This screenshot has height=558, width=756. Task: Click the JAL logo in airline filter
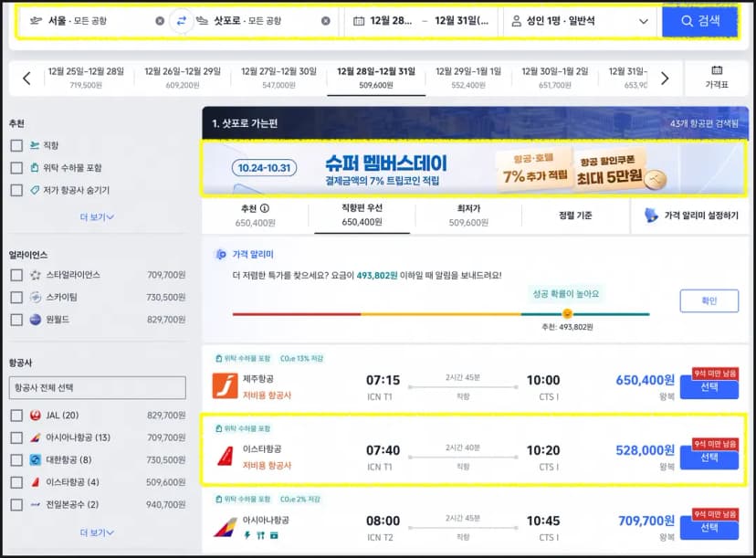point(36,416)
